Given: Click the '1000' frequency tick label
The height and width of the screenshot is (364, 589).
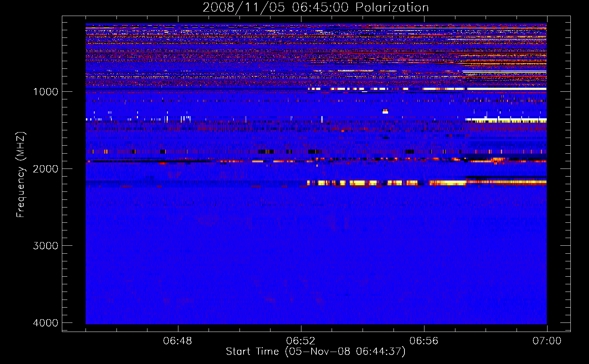Looking at the screenshot, I should [x=46, y=92].
